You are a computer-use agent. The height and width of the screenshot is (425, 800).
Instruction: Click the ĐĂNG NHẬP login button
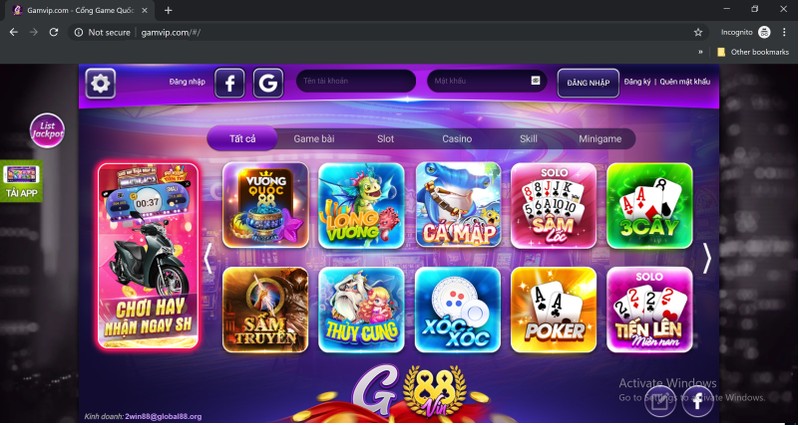click(x=588, y=83)
